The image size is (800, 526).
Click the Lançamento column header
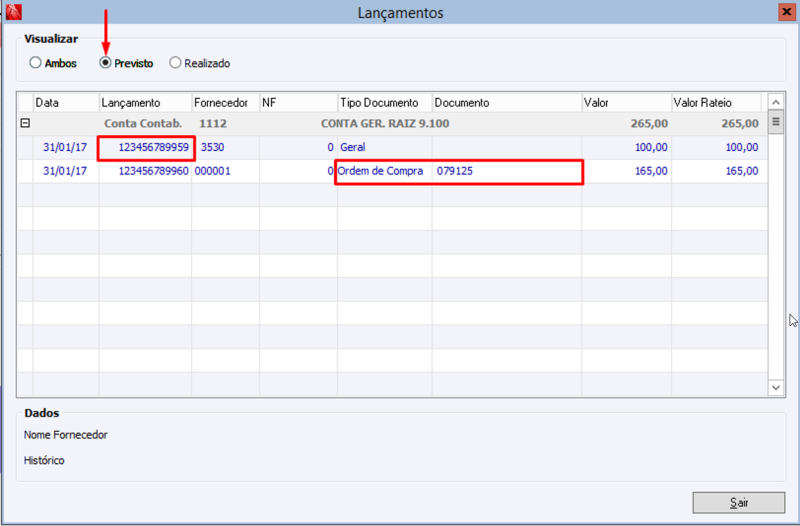point(145,103)
